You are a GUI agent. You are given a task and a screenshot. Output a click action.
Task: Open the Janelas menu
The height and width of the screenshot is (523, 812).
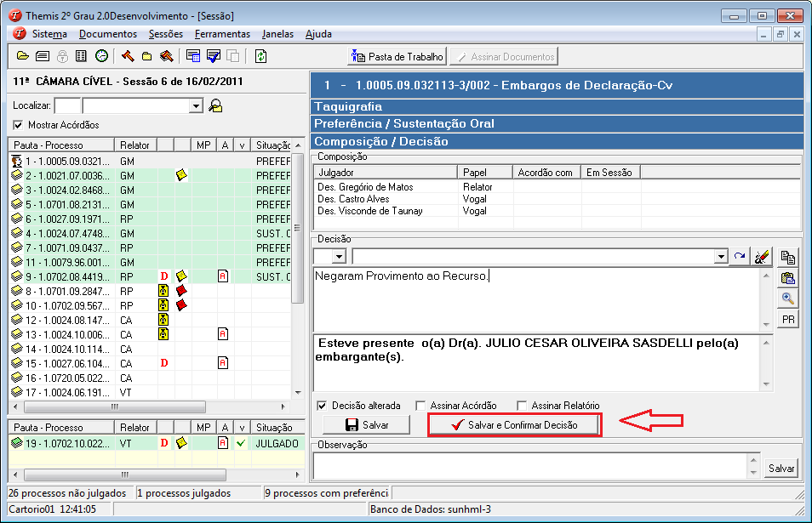[277, 34]
